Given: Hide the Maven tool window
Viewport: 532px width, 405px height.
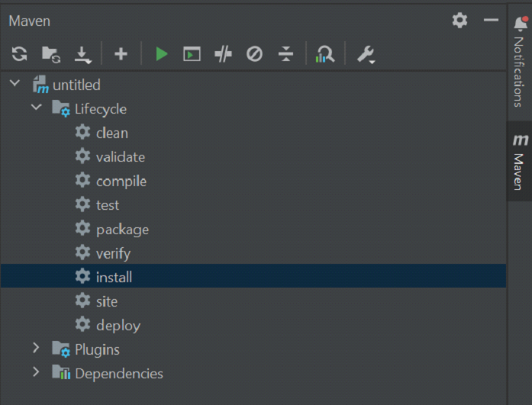Looking at the screenshot, I should (x=491, y=21).
